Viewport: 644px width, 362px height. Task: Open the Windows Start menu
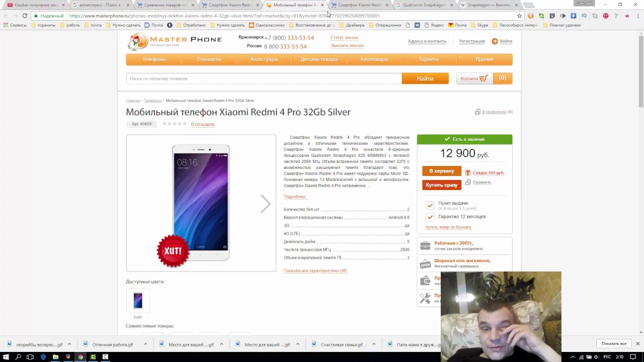coord(6,357)
